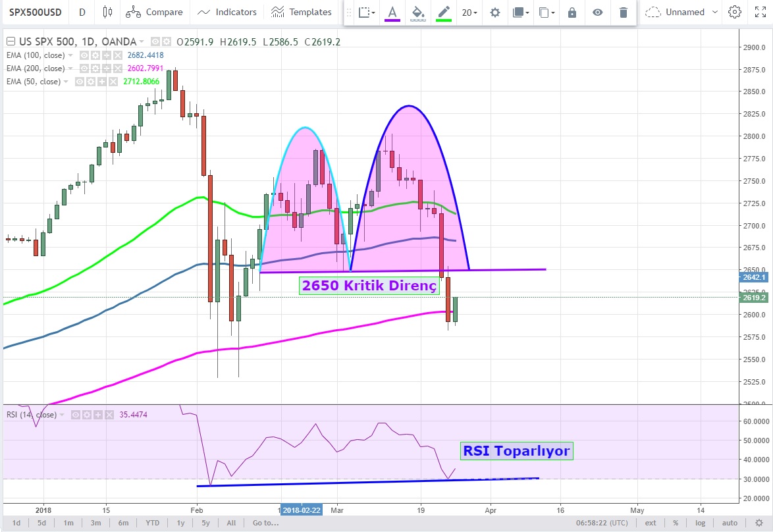773x532 pixels.
Task: Click the chart properties gear at top right
Action: 735,12
